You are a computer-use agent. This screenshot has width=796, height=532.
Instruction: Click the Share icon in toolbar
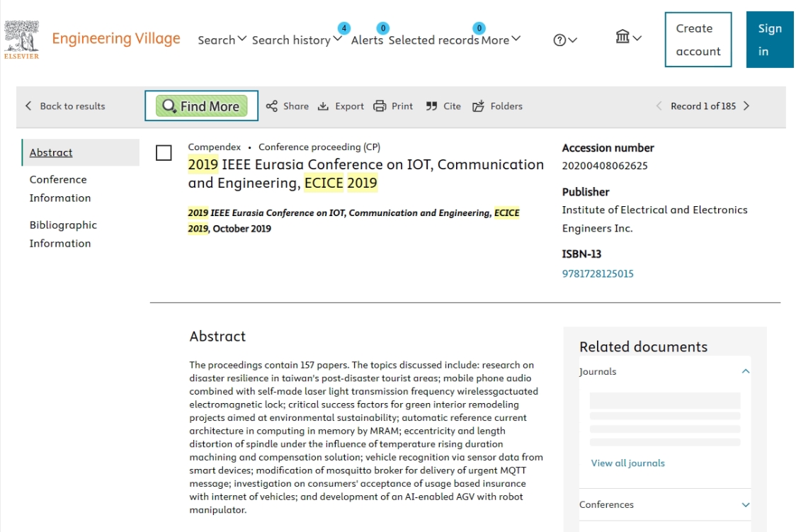(x=272, y=106)
